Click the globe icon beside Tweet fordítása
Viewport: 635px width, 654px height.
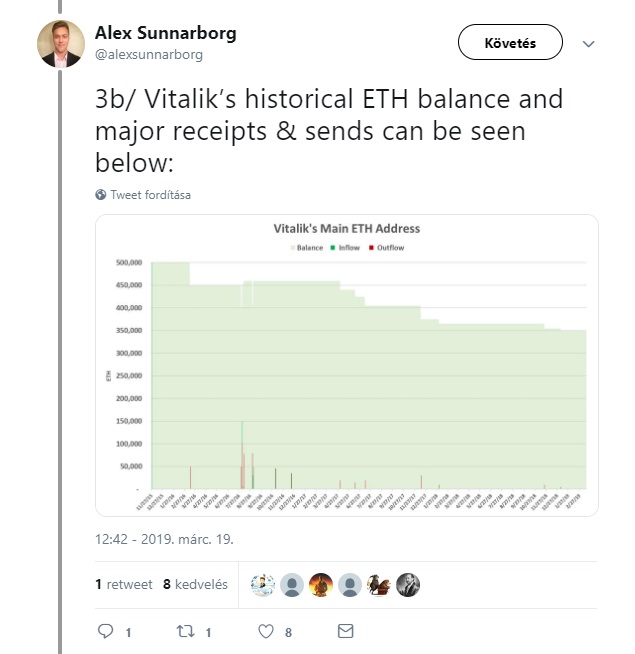101,194
